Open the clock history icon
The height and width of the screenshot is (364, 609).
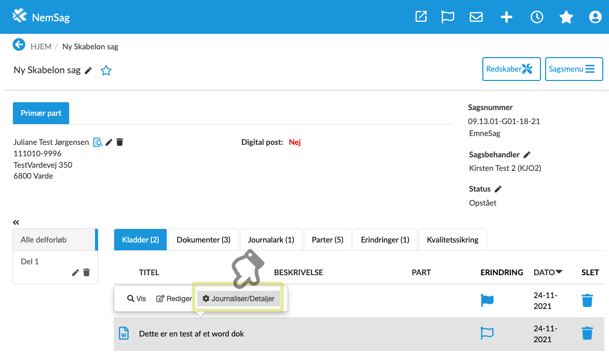536,17
